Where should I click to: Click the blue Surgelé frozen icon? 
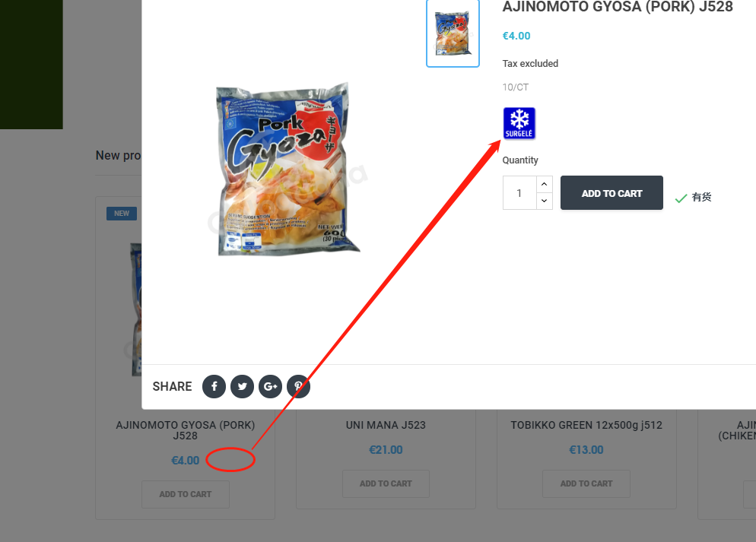pos(519,123)
